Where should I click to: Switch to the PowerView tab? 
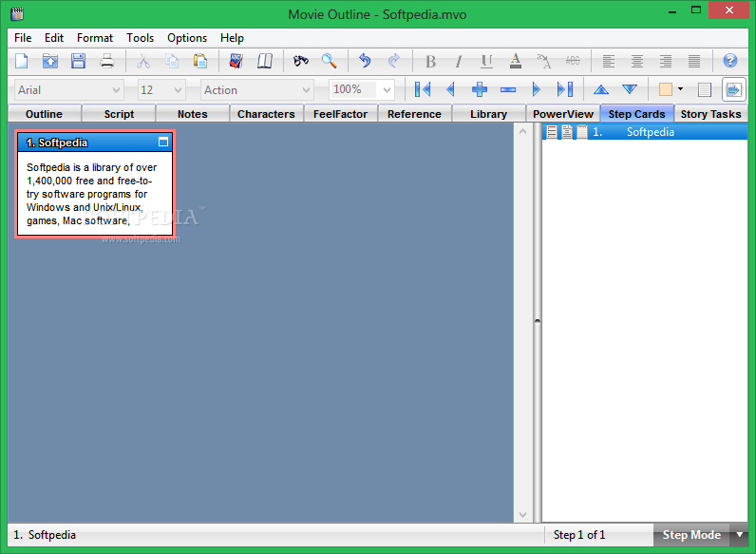coord(562,114)
